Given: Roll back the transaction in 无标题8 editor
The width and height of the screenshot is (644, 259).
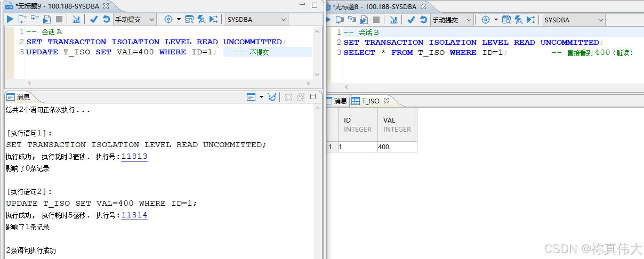Looking at the screenshot, I should (423, 20).
